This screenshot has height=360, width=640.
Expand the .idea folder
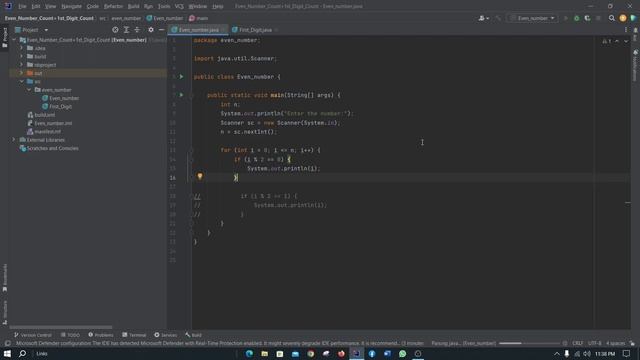(22, 48)
